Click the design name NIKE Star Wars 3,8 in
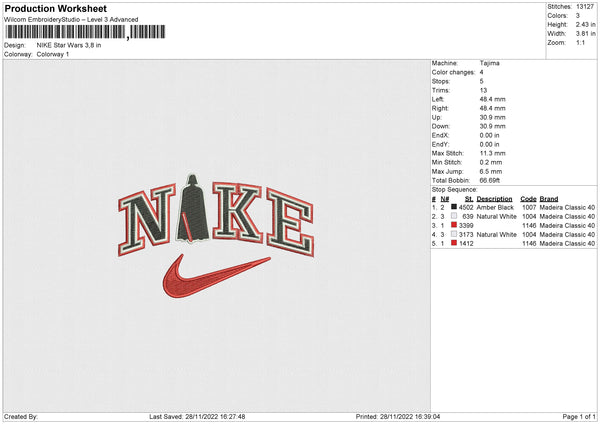Viewport: 600px width, 424px height. coord(69,45)
